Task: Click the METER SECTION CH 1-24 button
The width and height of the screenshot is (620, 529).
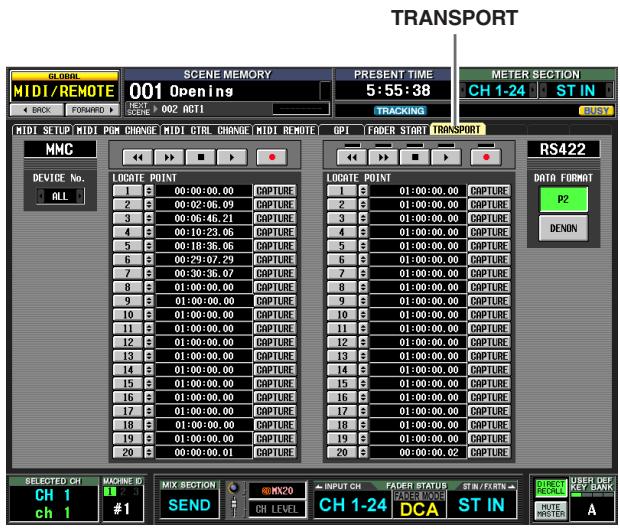Action: click(x=497, y=91)
